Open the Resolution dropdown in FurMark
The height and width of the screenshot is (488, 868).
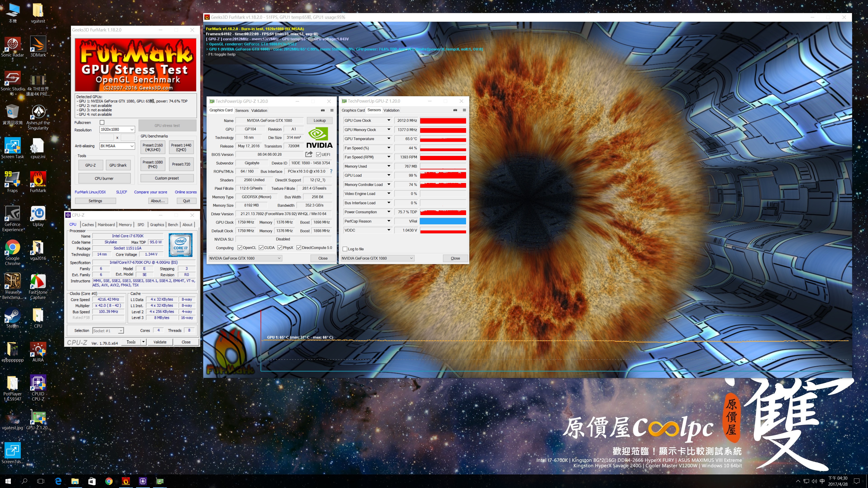pos(117,129)
